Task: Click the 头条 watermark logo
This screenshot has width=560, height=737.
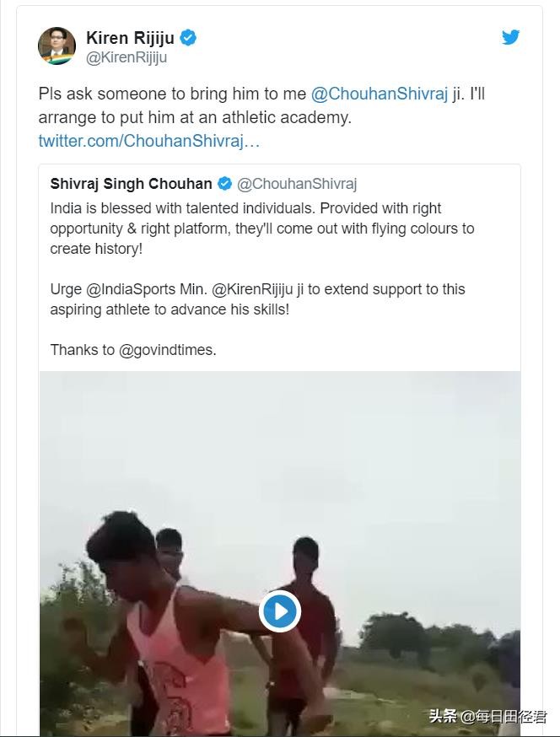Action: (x=444, y=716)
